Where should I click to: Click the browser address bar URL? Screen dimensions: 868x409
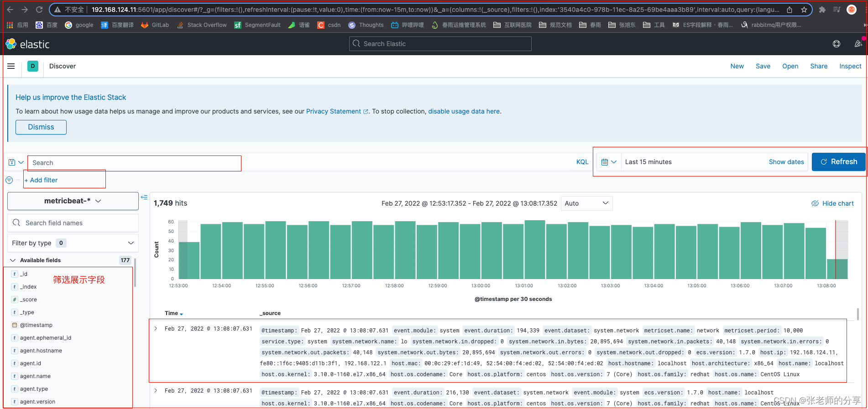tap(435, 10)
